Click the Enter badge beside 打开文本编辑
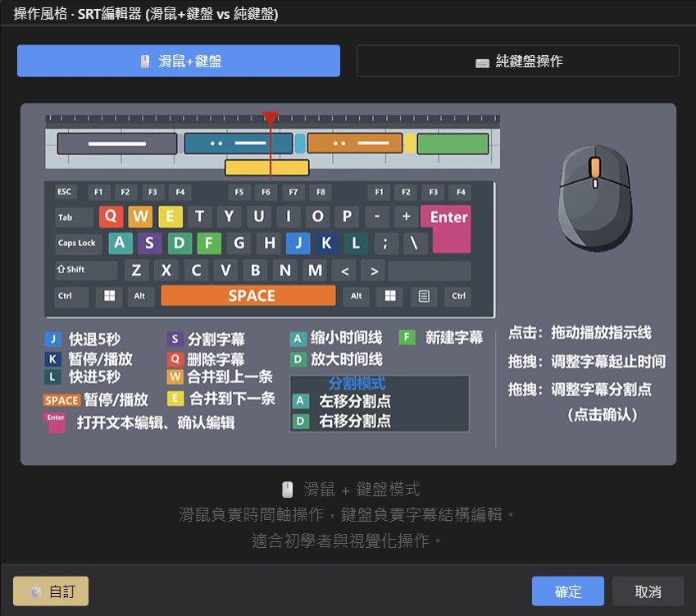 pyautogui.click(x=56, y=422)
